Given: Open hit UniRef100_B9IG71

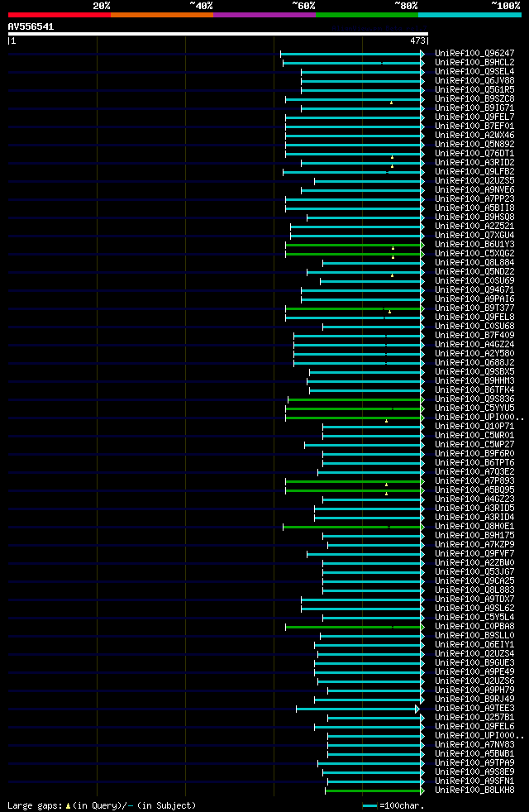Looking at the screenshot, I should [474, 107].
